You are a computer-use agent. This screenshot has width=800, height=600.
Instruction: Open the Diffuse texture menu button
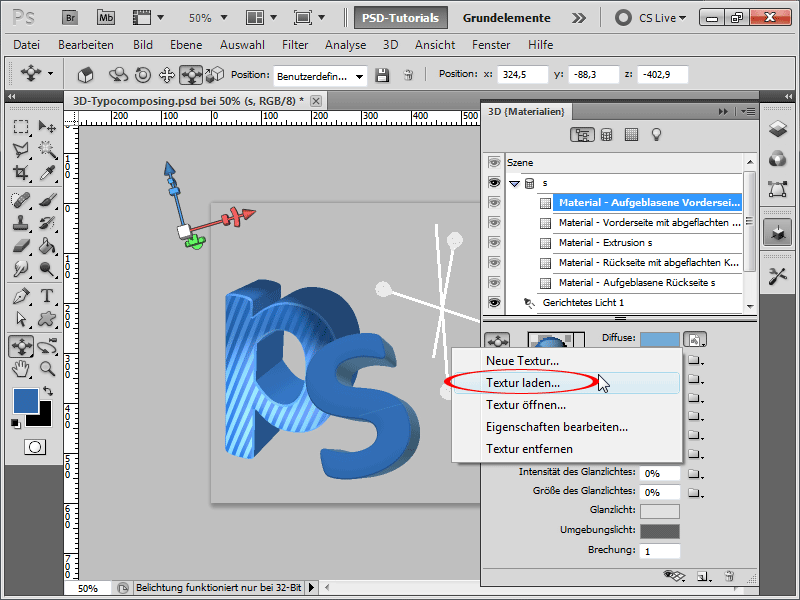(695, 339)
